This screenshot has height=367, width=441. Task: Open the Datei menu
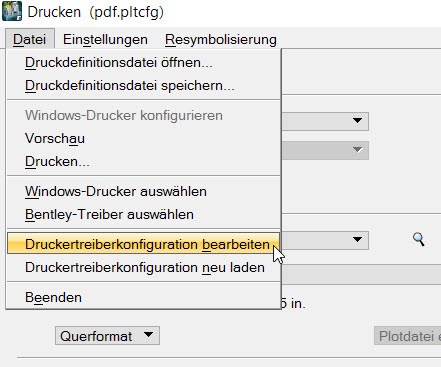click(x=30, y=39)
